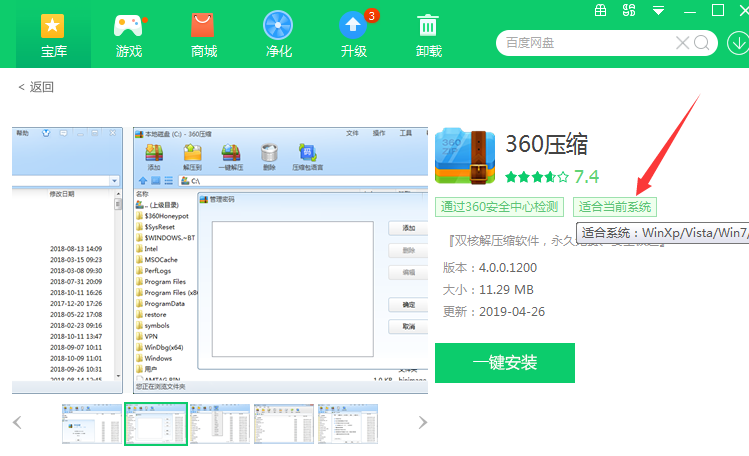
Task: Click the large screenshot preview image
Action: pyautogui.click(x=280, y=260)
